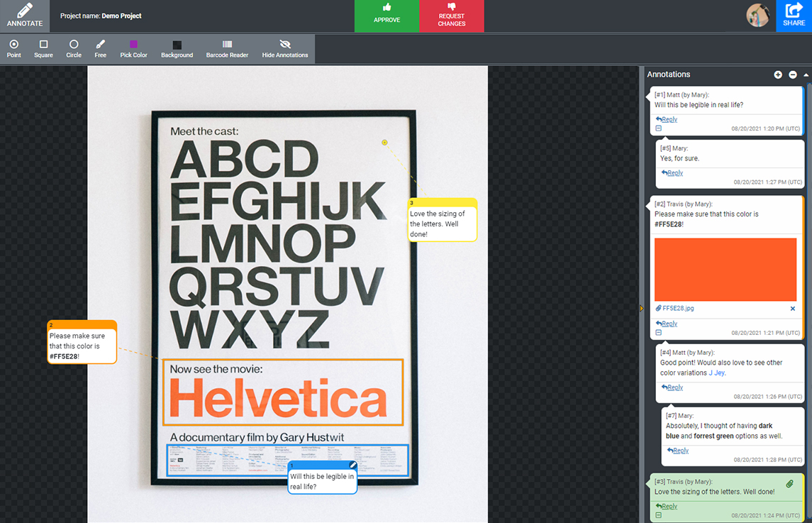Choose the Point annotation tool
The width and height of the screenshot is (812, 523).
pyautogui.click(x=14, y=49)
